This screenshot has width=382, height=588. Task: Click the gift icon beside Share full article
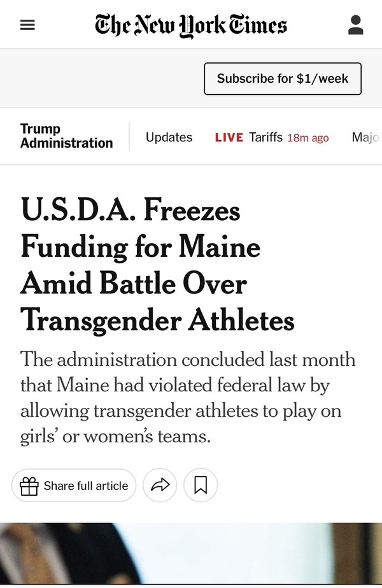pos(29,486)
